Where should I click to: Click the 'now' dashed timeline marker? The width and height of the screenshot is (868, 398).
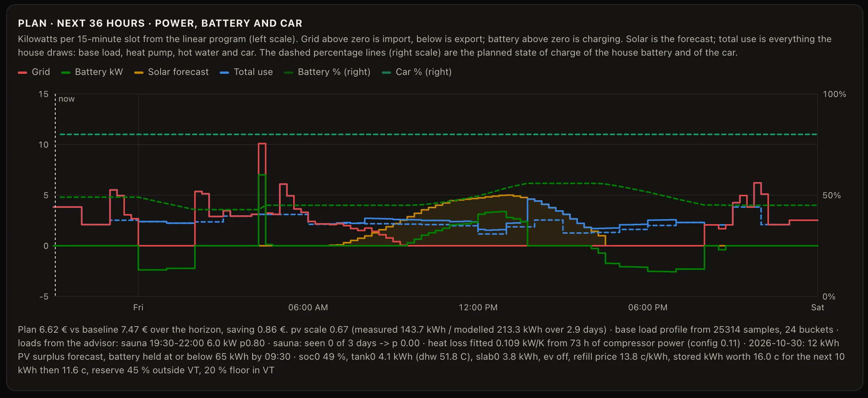tap(55, 195)
